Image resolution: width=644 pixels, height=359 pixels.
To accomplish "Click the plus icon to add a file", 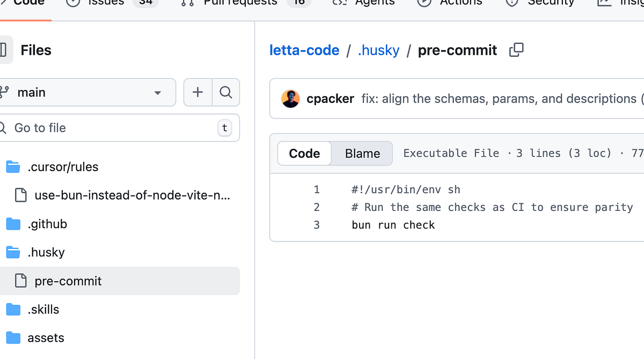I will [198, 92].
